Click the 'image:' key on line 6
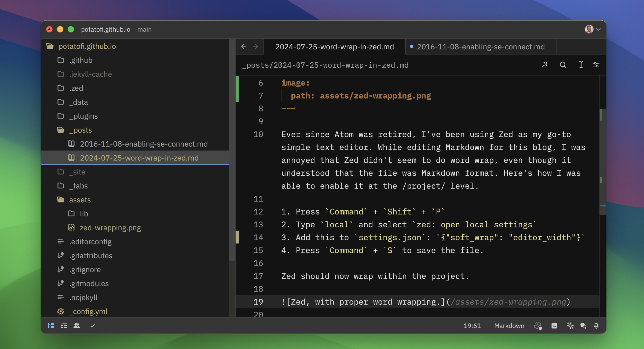 pyautogui.click(x=295, y=83)
